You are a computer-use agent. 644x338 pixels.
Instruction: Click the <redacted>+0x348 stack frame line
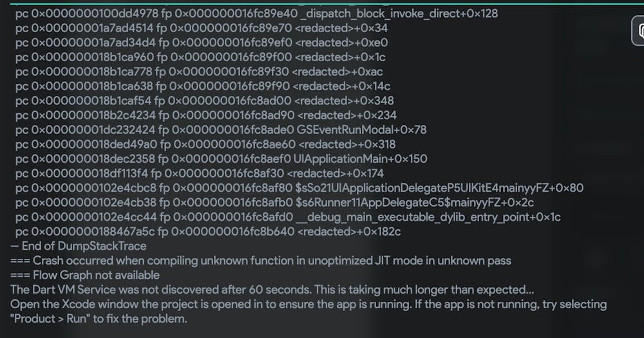coord(204,100)
